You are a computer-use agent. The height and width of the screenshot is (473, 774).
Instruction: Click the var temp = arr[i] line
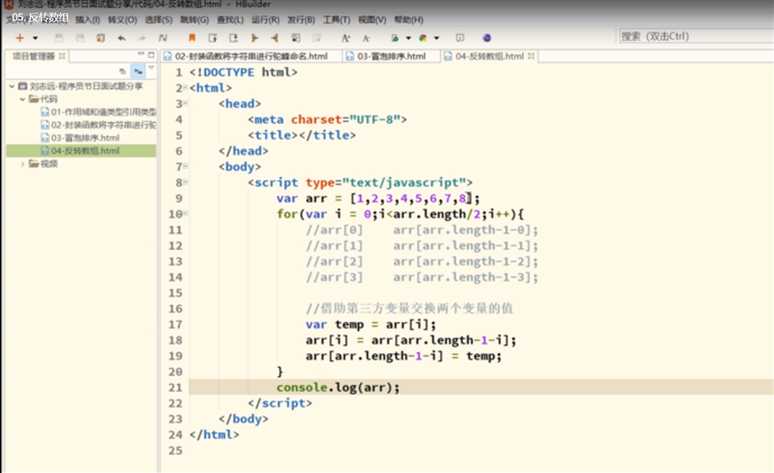[x=371, y=324]
